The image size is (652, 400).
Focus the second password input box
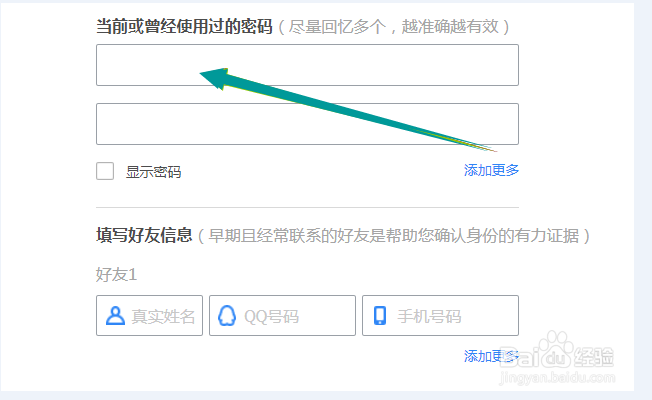(x=307, y=124)
